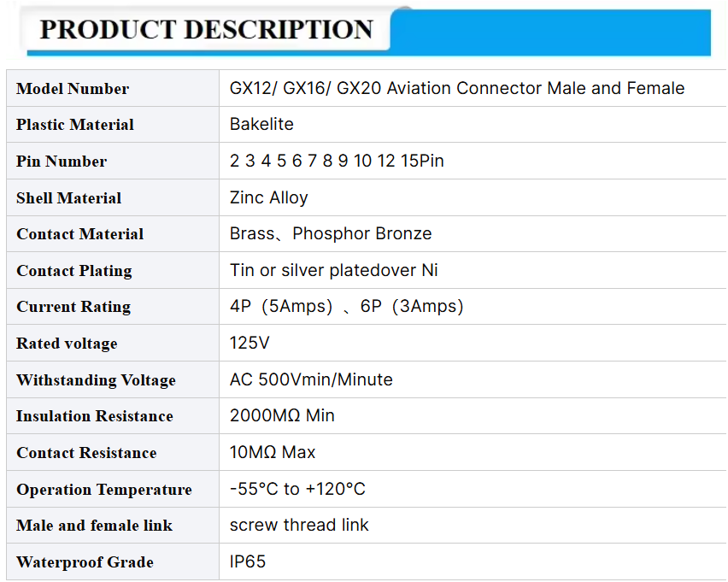Click the PRODUCT DESCRIPTION heading

point(206,29)
